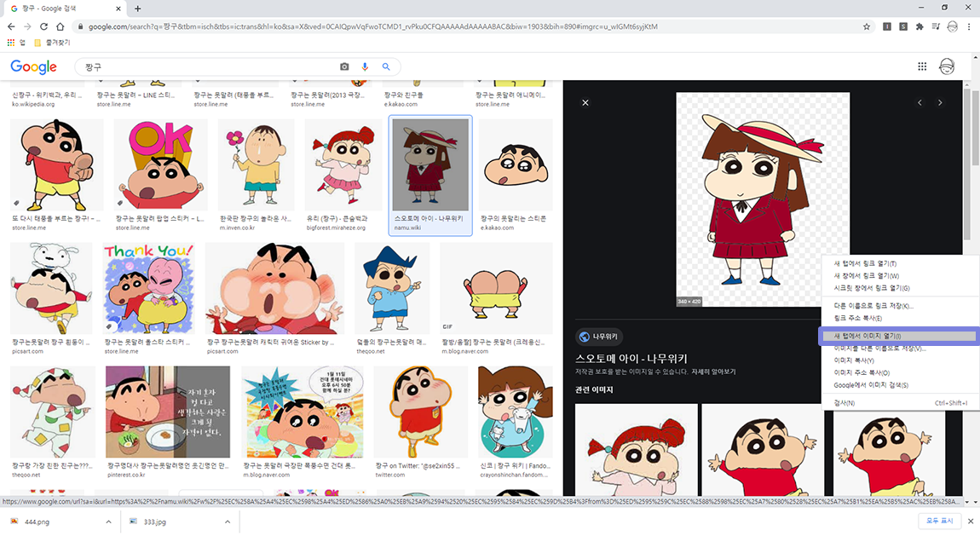Click the Google logo

tap(34, 66)
